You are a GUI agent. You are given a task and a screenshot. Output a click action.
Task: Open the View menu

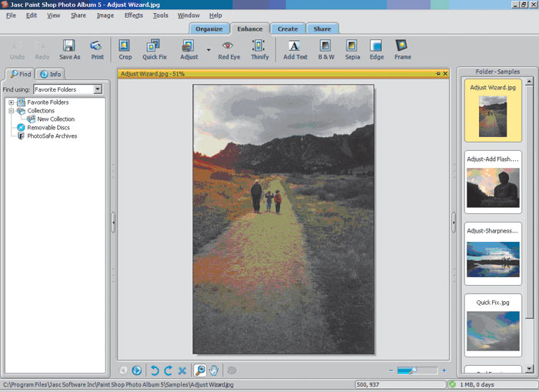[x=53, y=15]
